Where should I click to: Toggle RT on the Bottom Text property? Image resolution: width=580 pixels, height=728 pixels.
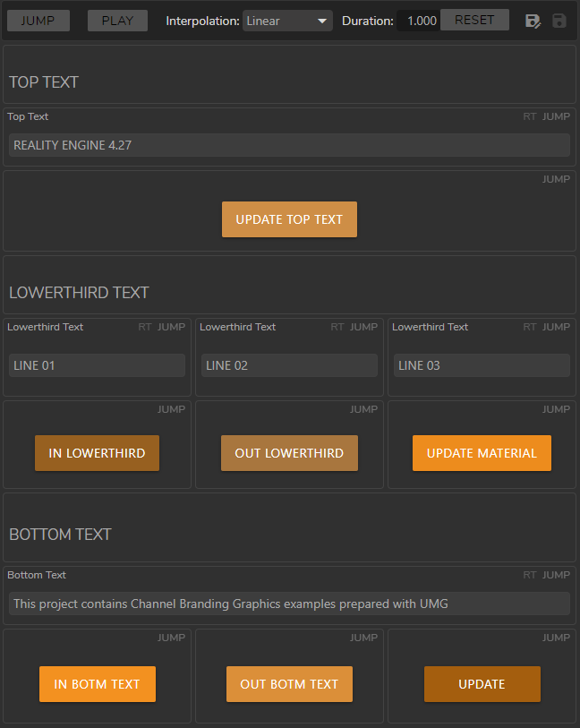[530, 575]
